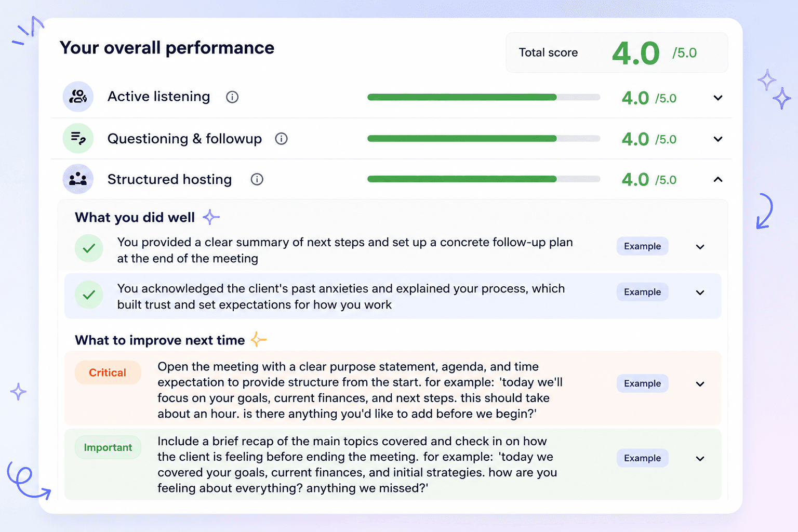Open info tooltip for Active listening
This screenshot has width=798, height=532.
click(232, 97)
